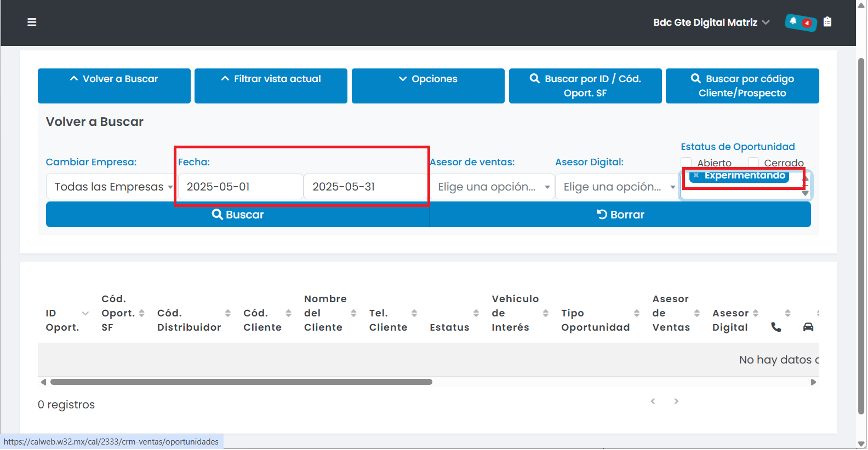Check the Abierto status checkbox
Viewport: 868px width, 450px height.
tap(686, 163)
